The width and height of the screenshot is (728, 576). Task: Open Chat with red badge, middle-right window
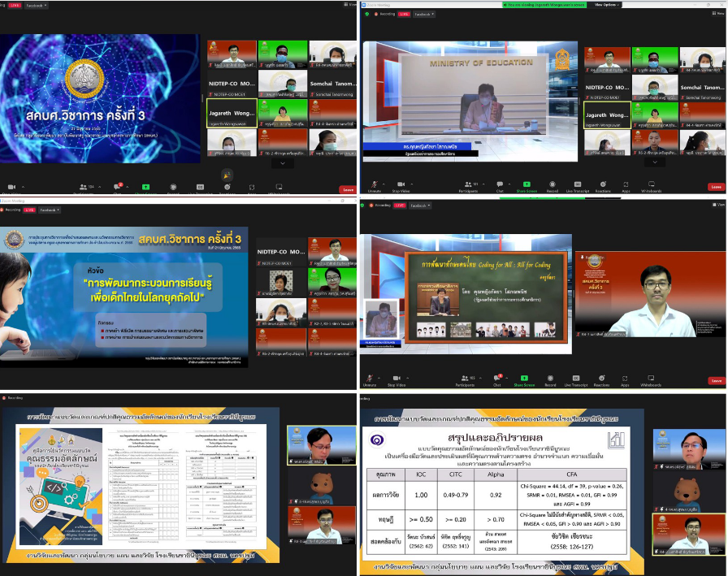click(497, 380)
